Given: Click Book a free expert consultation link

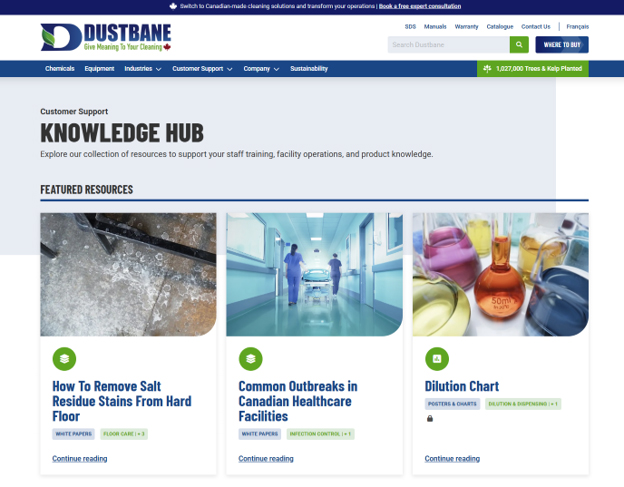Looking at the screenshot, I should 420,6.
